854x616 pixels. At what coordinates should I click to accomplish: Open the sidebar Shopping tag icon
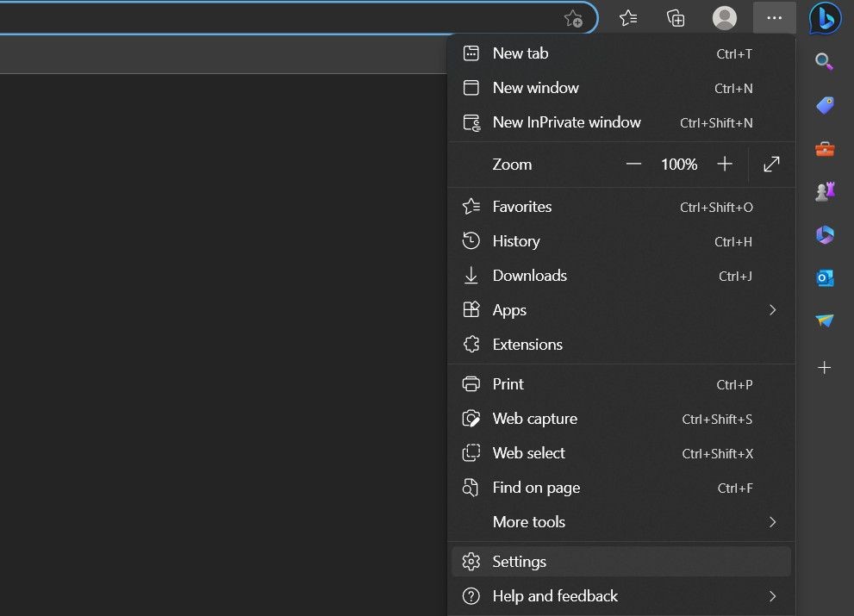pyautogui.click(x=825, y=104)
